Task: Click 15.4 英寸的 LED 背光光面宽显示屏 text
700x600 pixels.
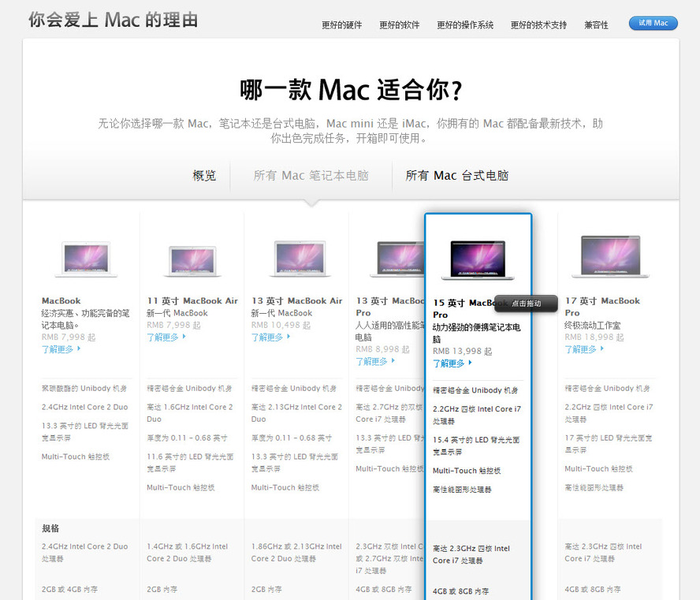Action: point(476,446)
